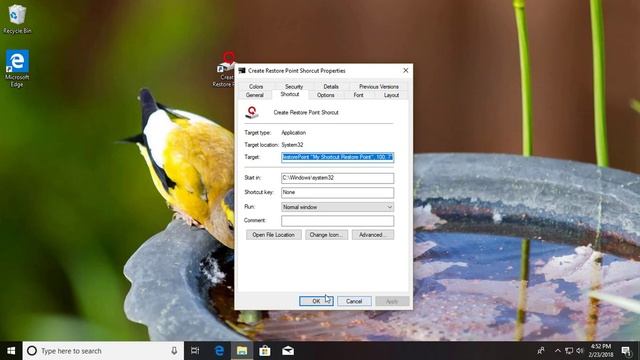This screenshot has height=360, width=640.
Task: Confirm with the OK button
Action: [316, 301]
